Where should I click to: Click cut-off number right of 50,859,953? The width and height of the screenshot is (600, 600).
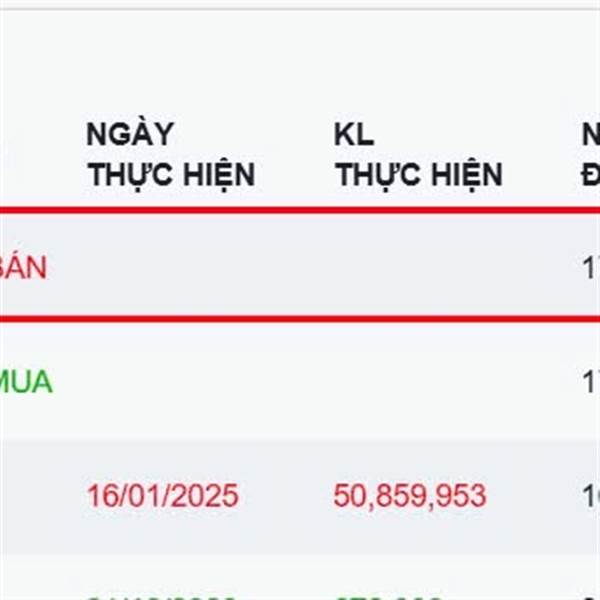coord(591,496)
